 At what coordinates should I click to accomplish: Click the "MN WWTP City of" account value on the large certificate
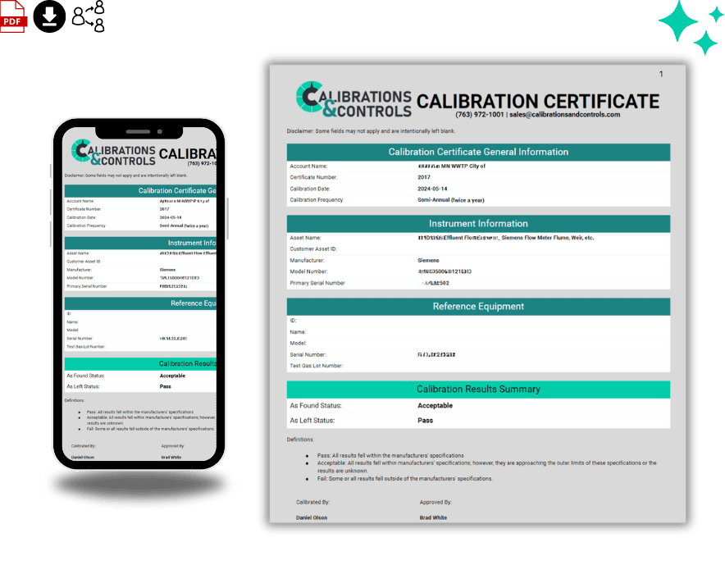(x=463, y=166)
